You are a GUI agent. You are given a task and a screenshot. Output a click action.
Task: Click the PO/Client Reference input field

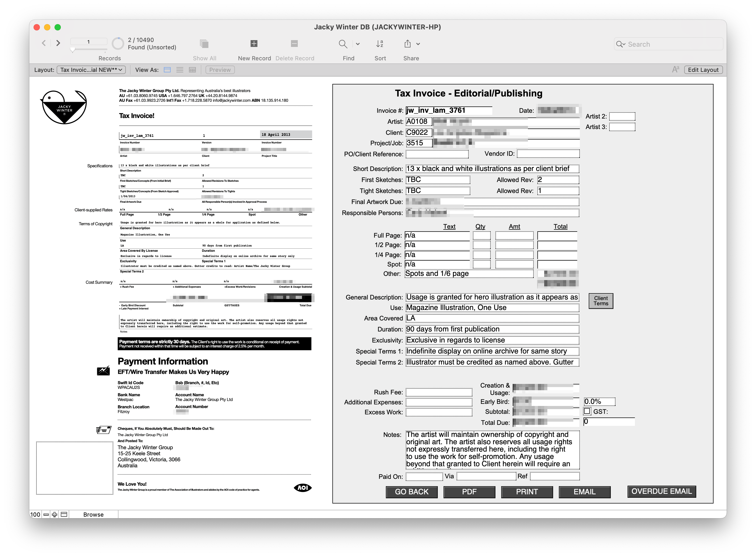tap(437, 154)
